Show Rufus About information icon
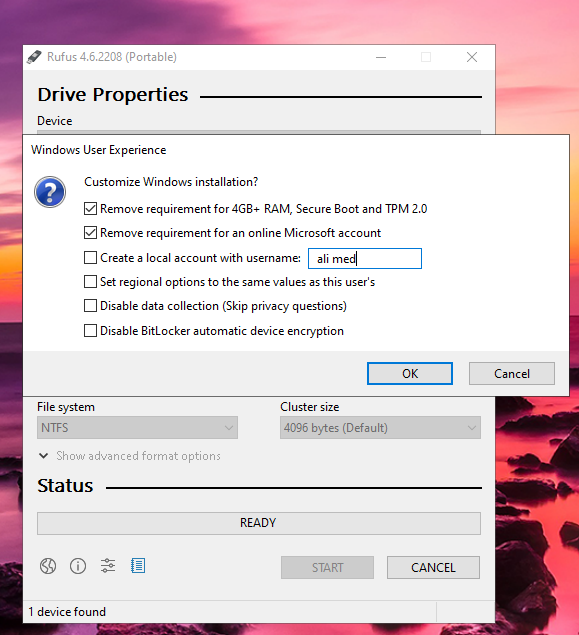This screenshot has height=635, width=579. click(x=78, y=566)
